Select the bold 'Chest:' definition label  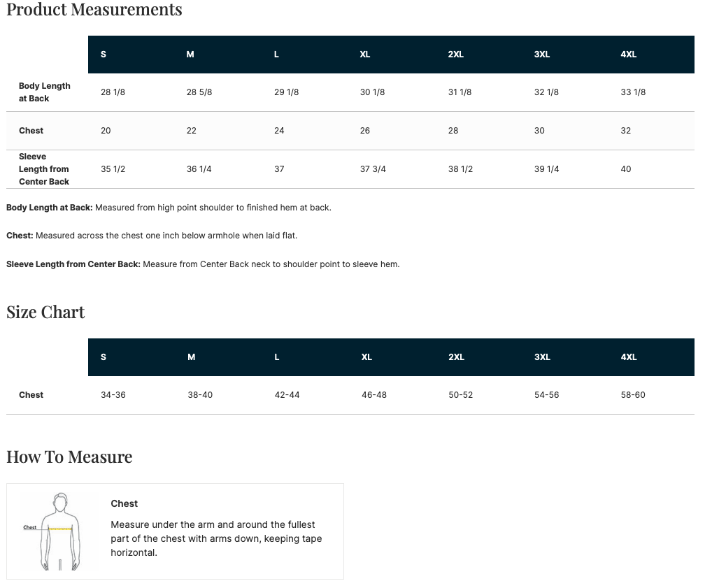(x=20, y=236)
